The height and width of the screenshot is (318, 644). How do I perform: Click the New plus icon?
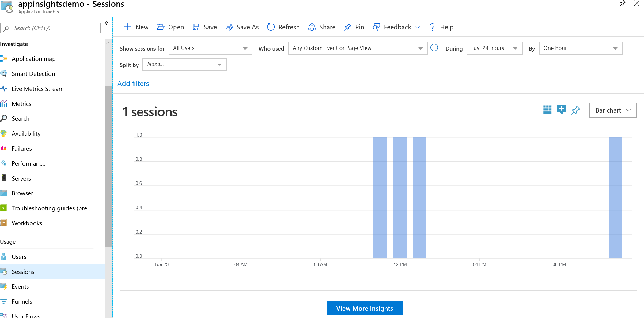127,27
